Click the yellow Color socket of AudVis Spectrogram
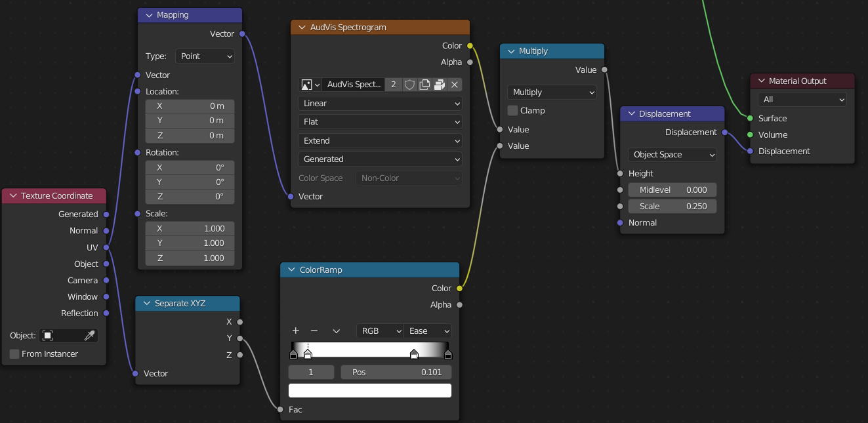Viewport: 868px width, 423px height. [x=470, y=46]
